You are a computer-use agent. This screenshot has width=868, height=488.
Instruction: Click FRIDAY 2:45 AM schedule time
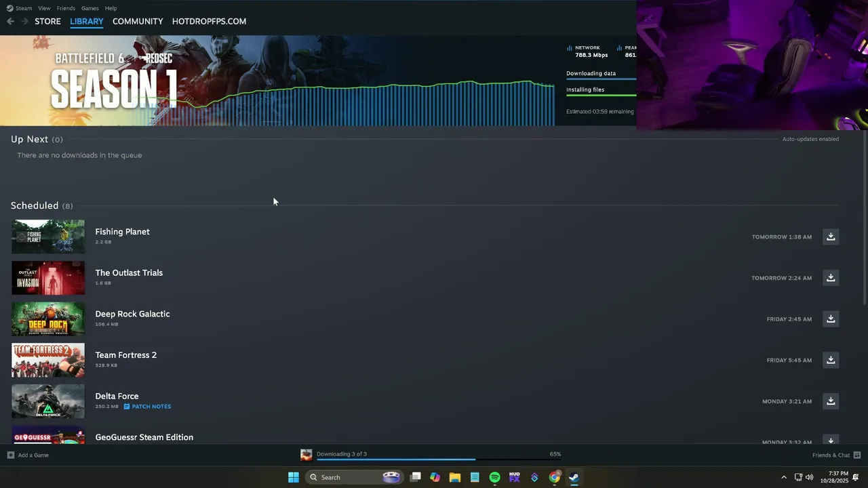pos(789,319)
